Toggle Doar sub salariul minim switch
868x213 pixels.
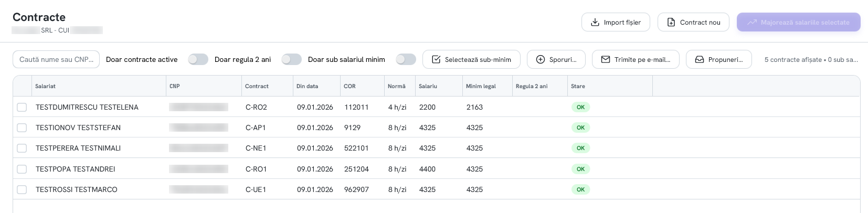[406, 59]
